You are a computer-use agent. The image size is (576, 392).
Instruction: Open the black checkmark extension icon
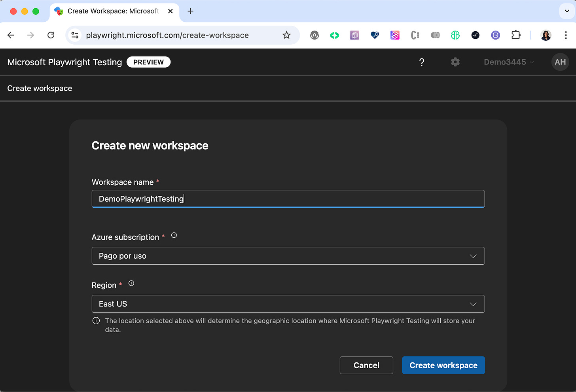click(476, 35)
